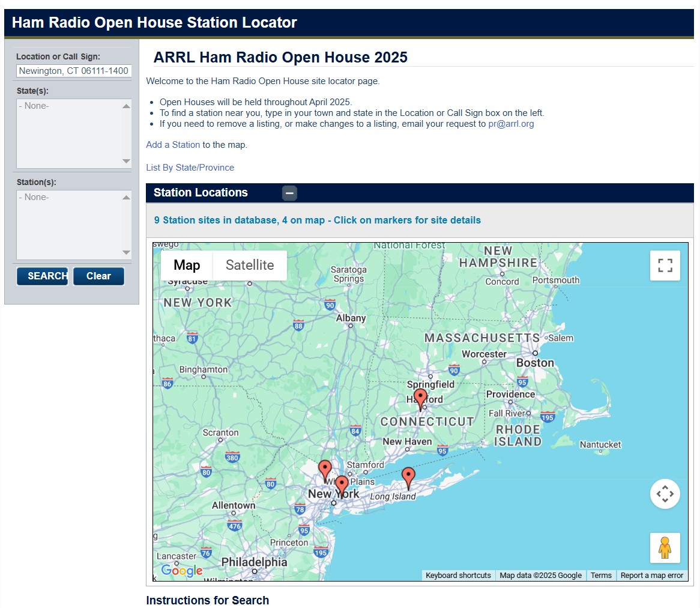Select the Map view tab
The height and width of the screenshot is (608, 700).
tap(187, 265)
